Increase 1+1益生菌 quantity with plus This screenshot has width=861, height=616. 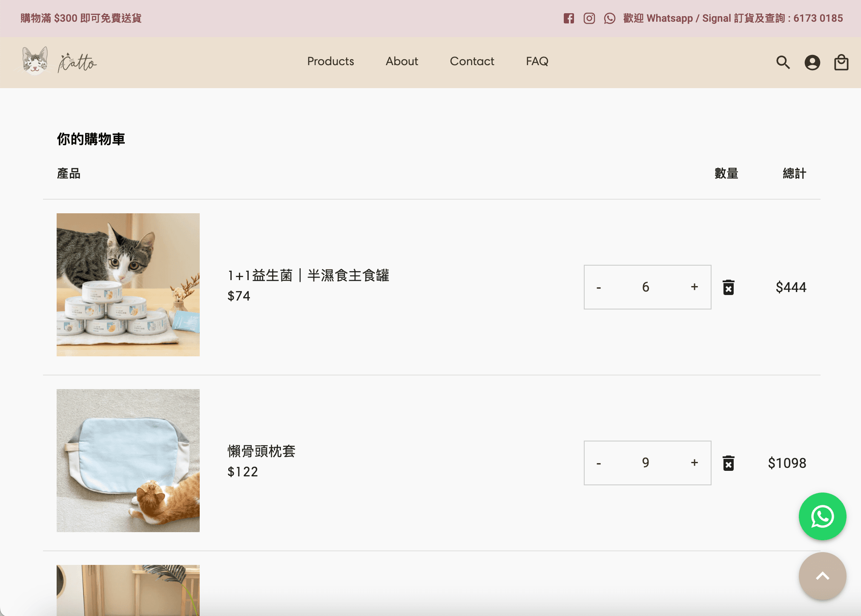[694, 287]
